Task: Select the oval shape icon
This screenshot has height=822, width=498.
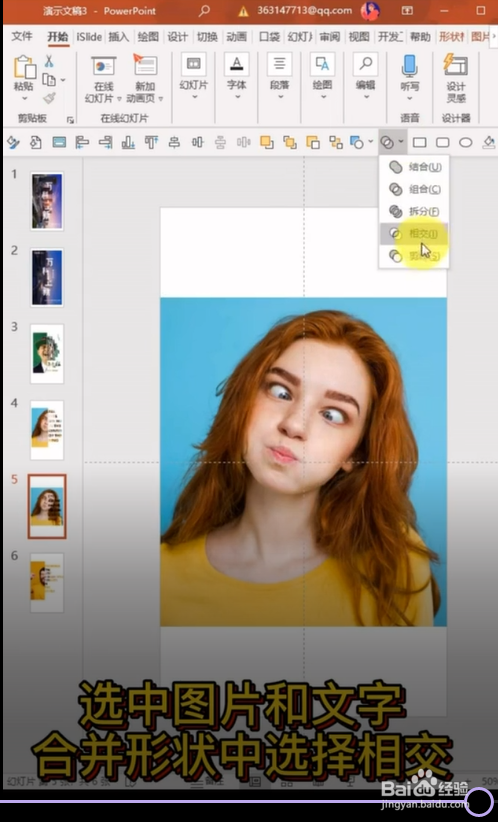Action: coord(465,142)
